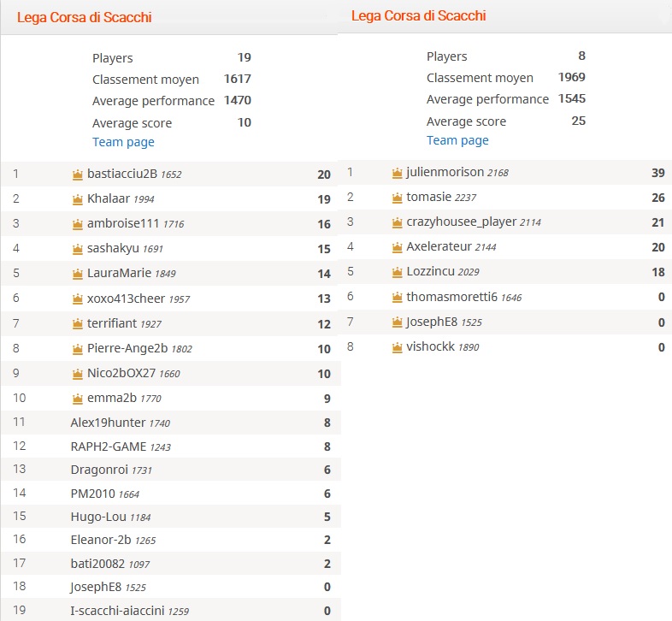Open Team page link in left panel
The width and height of the screenshot is (672, 621).
pyautogui.click(x=123, y=142)
